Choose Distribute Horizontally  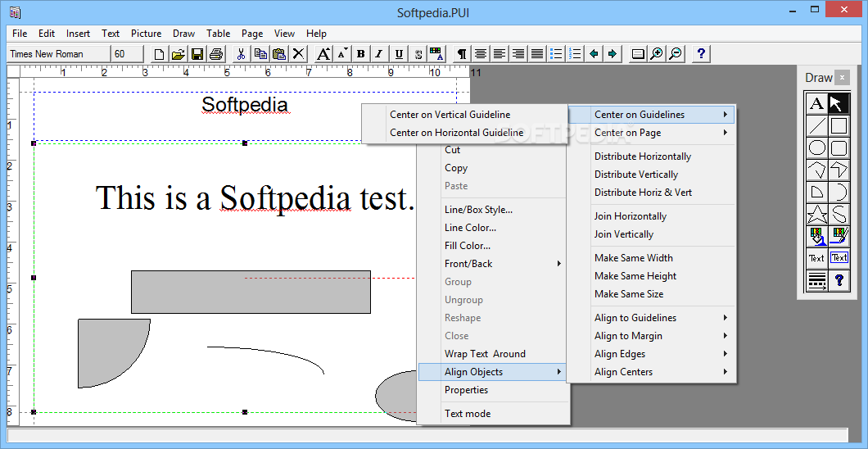point(643,156)
